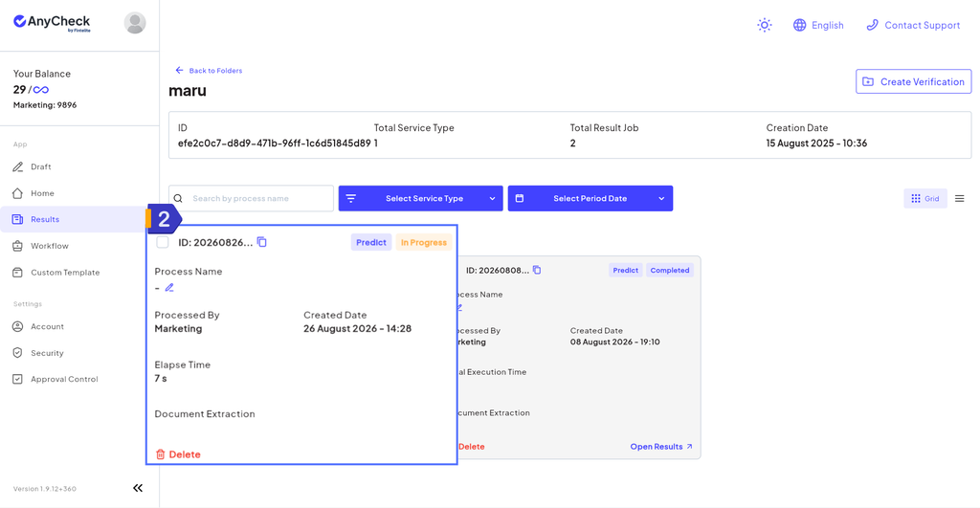Switch to Grid view
Viewport: 980px width, 508px height.
click(x=925, y=198)
